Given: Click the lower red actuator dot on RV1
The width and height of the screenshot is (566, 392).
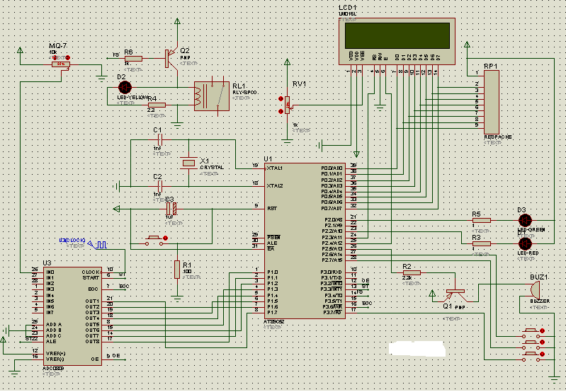Looking at the screenshot, I should (x=281, y=111).
